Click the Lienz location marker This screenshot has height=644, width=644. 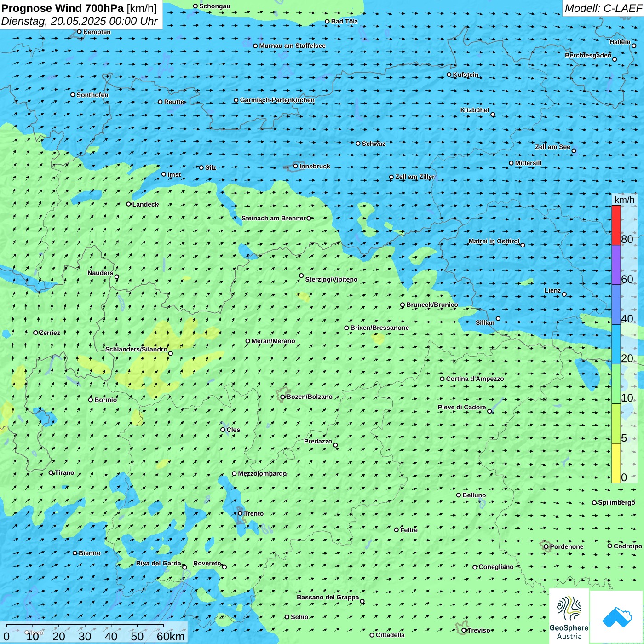564,294
